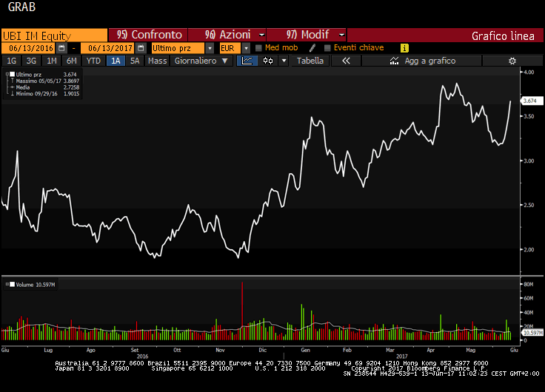Viewport: 545px width, 392px height.
Task: Click the Tabella button
Action: point(310,61)
